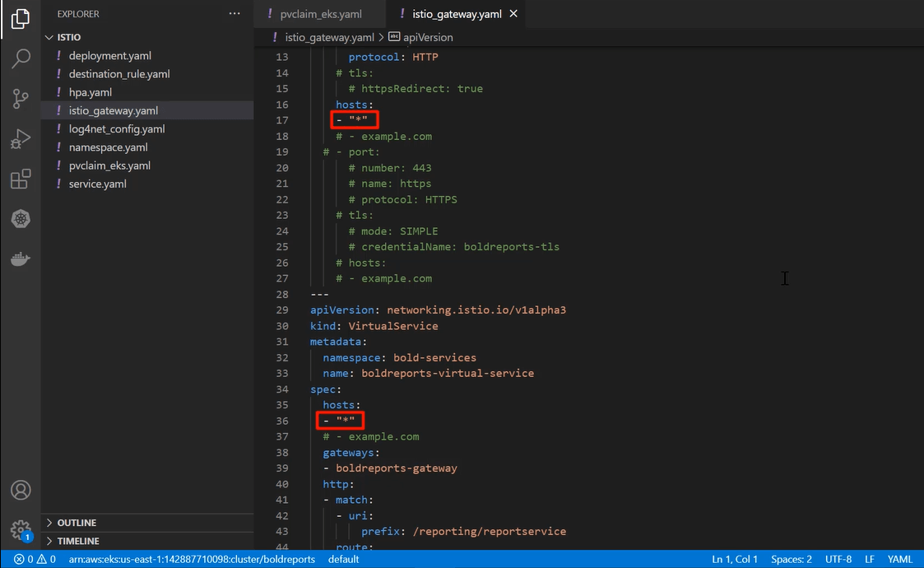Open destination_rule.yaml in explorer
This screenshot has width=924, height=568.
(119, 74)
